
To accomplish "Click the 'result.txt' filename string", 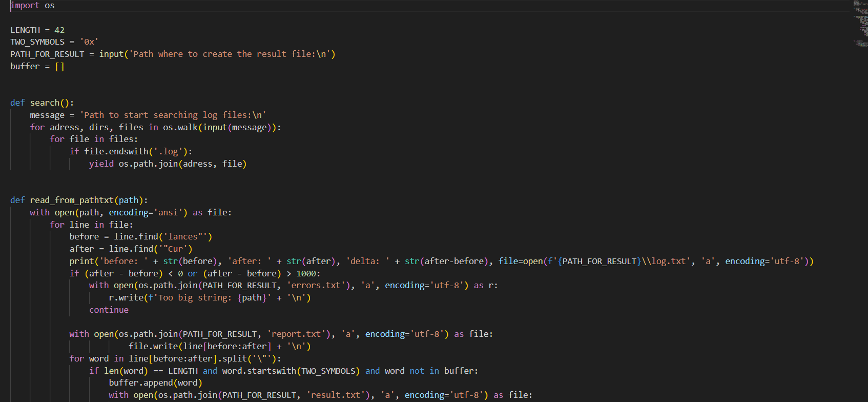I will [336, 395].
